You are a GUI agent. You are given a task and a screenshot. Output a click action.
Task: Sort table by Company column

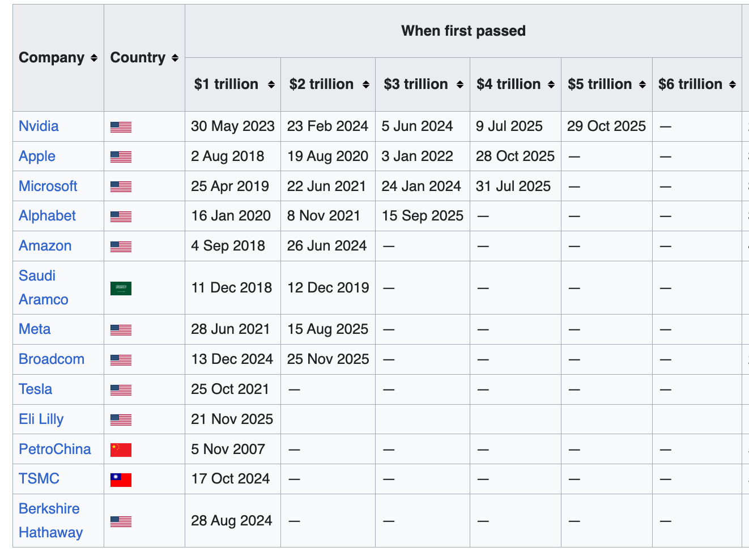click(x=93, y=58)
